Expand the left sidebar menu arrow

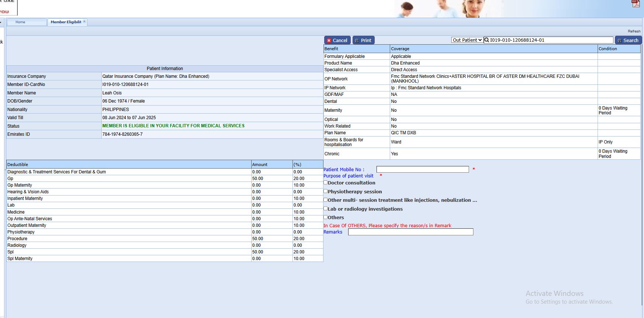click(1, 22)
